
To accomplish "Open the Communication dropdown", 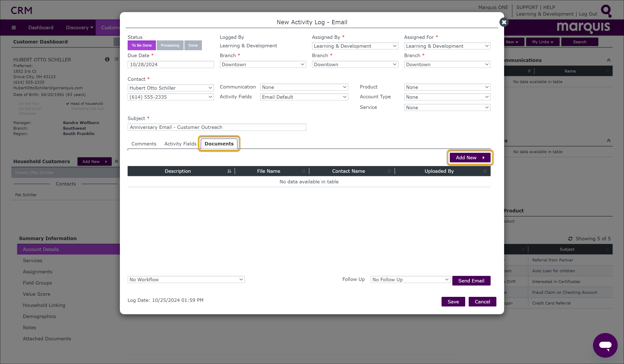I will [304, 87].
